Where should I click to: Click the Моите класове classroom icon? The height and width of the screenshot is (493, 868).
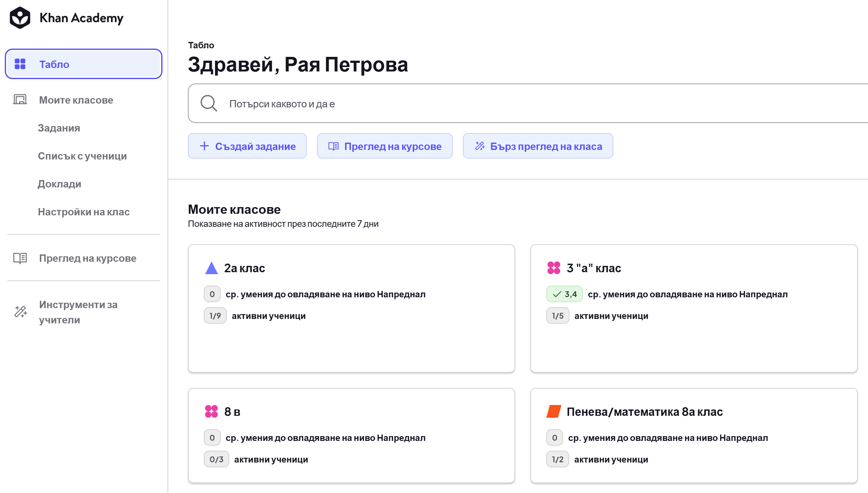pyautogui.click(x=20, y=100)
